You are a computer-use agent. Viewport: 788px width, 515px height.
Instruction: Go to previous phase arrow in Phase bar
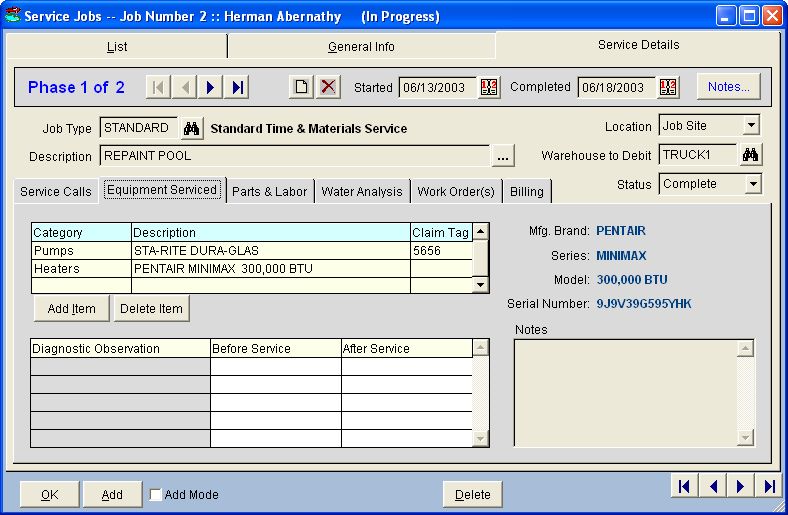pyautogui.click(x=184, y=87)
